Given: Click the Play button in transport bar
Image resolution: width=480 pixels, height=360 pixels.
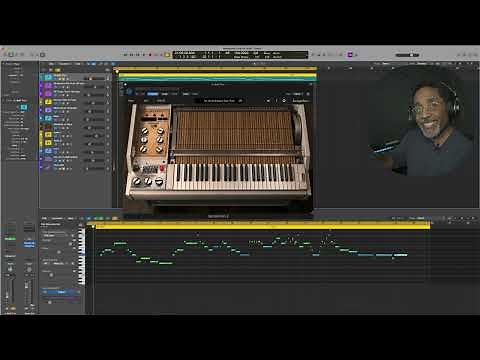Looking at the screenshot, I should pos(144,55).
